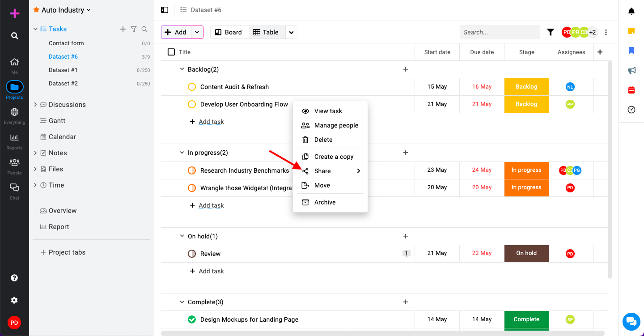Expand the Discussions section

coord(35,105)
